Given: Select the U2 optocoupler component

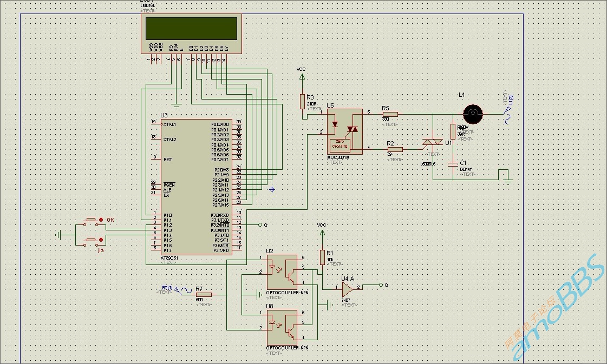Looking at the screenshot, I should [x=282, y=272].
